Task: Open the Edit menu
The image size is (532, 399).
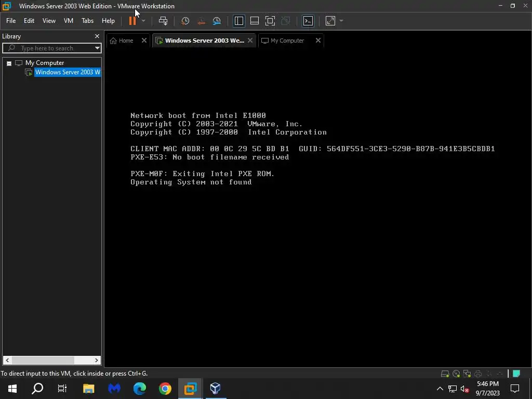Action: pos(29,21)
